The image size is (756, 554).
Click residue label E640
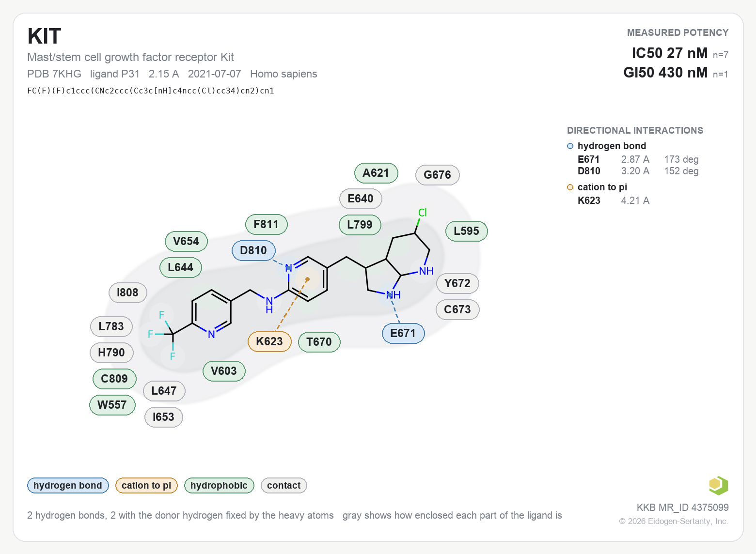(361, 199)
